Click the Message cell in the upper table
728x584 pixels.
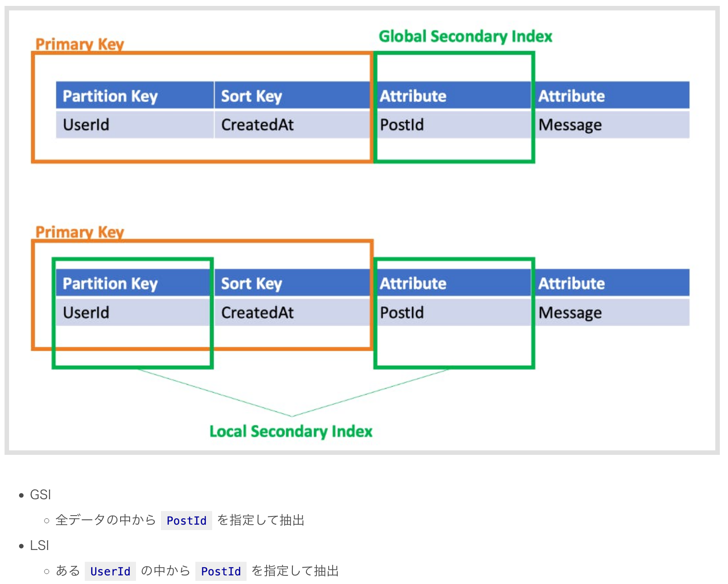[x=570, y=125]
